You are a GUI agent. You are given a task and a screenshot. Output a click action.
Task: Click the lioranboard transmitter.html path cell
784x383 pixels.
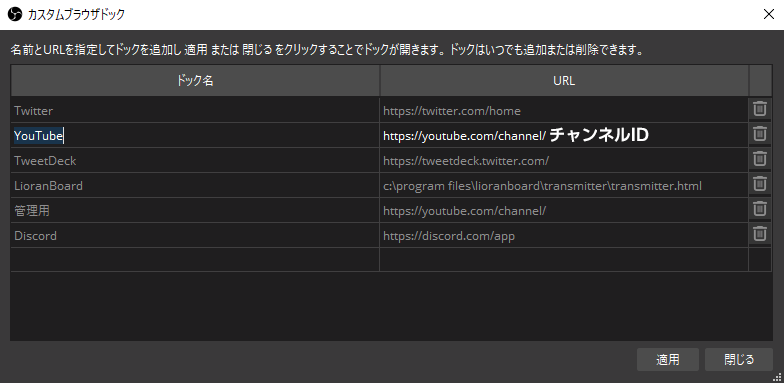(x=564, y=185)
